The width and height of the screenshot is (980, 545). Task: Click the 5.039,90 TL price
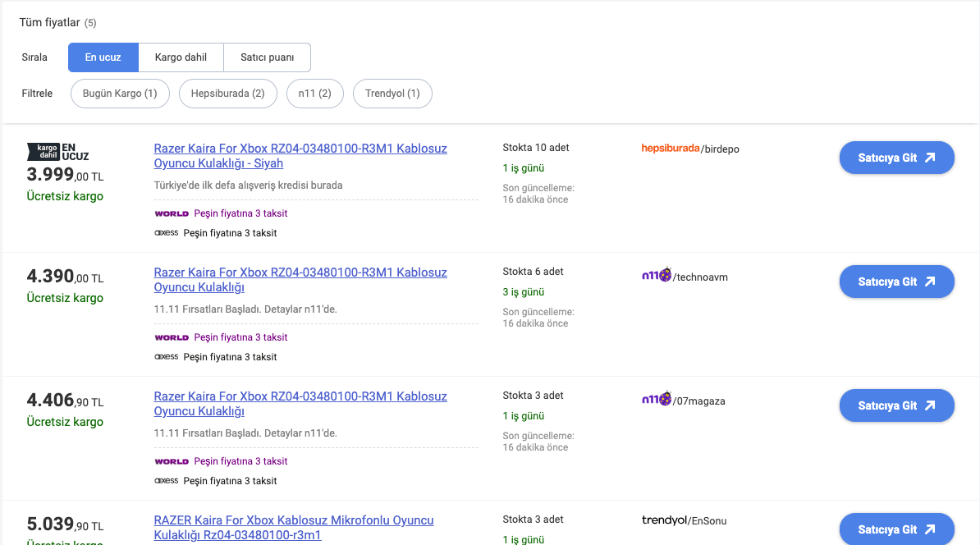[x=65, y=524]
